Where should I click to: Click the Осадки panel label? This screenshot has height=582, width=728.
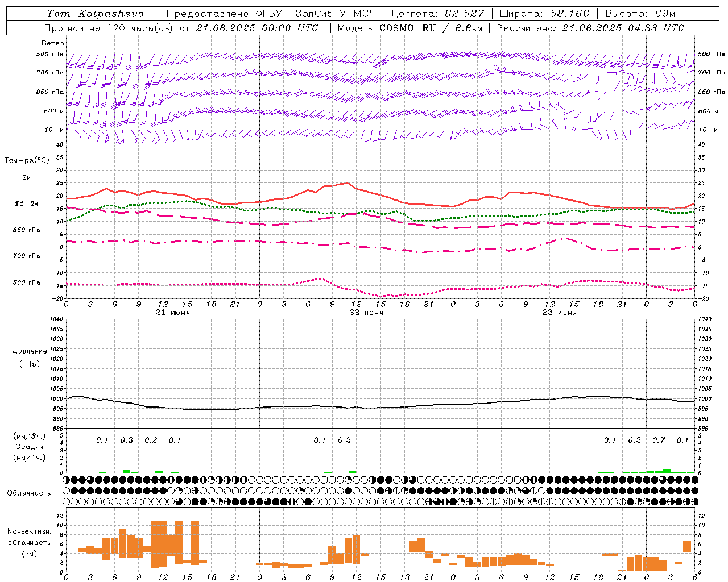(30, 447)
